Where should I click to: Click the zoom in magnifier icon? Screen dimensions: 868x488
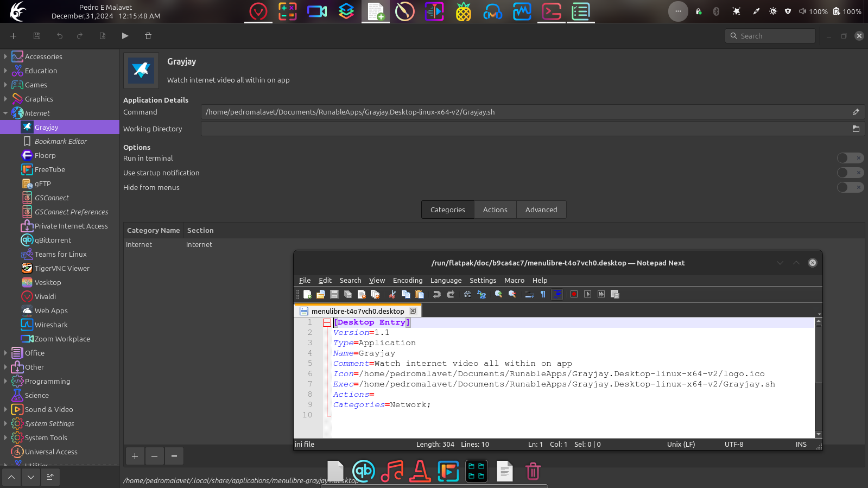(498, 294)
